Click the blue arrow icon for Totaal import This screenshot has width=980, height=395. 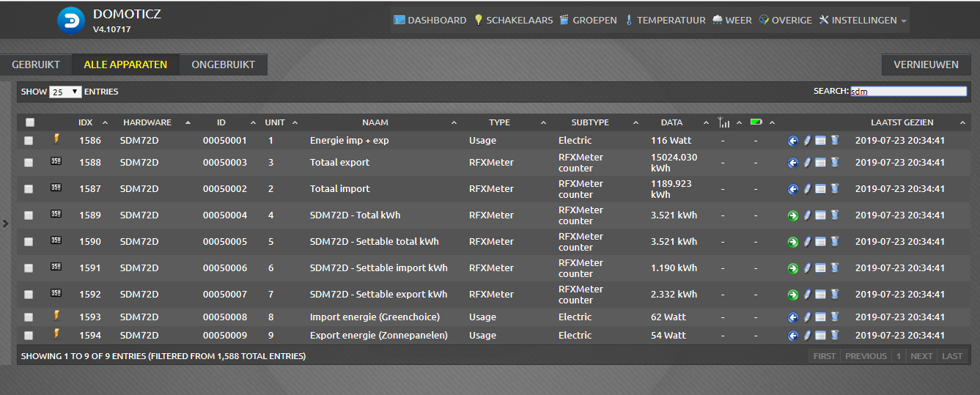point(792,189)
